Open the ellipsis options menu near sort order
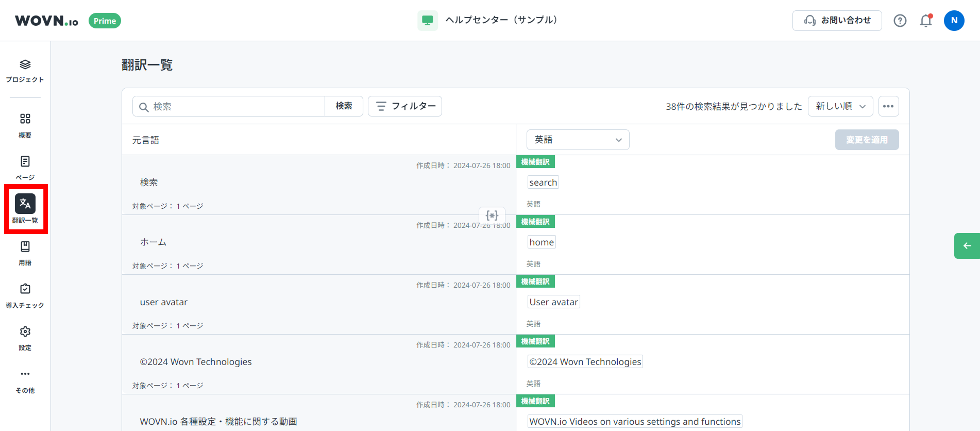The width and height of the screenshot is (980, 431). tap(889, 106)
